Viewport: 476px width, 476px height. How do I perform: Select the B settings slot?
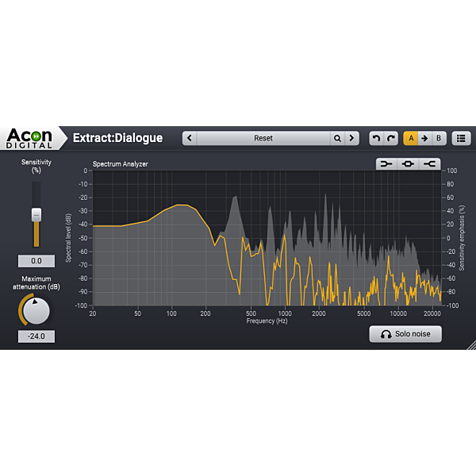(439, 138)
